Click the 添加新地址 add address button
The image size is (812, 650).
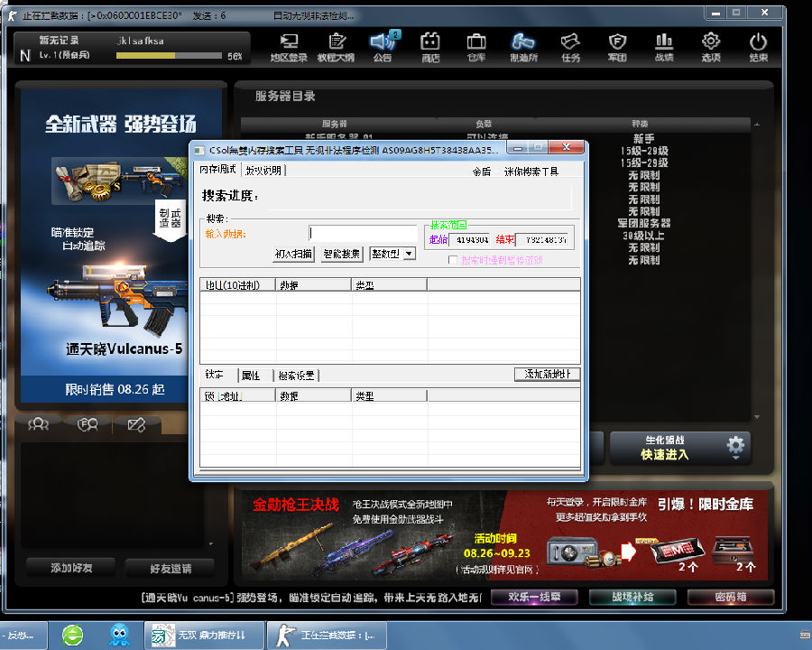point(548,375)
